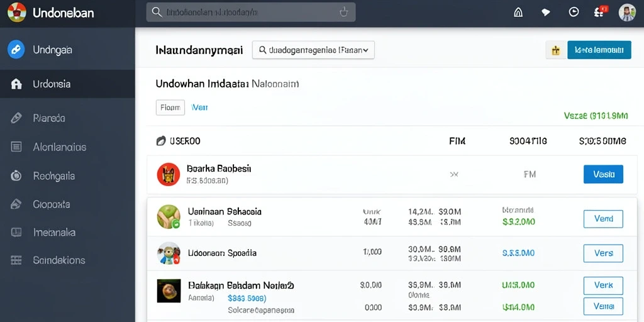Click the grid icon beside Sondekions

coord(16,260)
